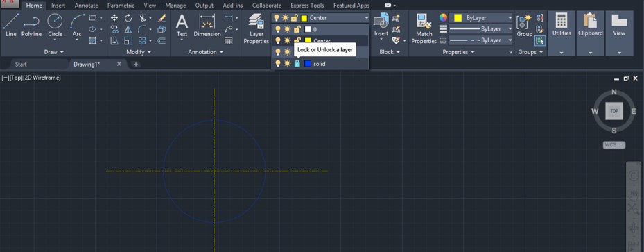Activate the Move tool

(x=114, y=18)
